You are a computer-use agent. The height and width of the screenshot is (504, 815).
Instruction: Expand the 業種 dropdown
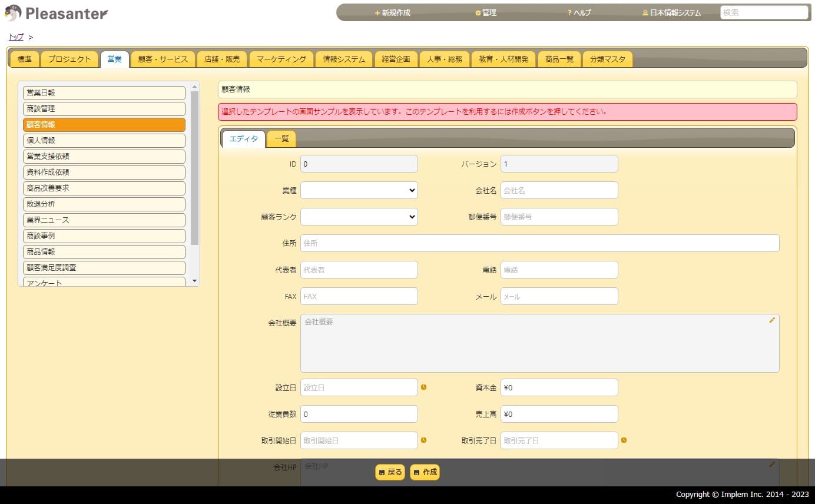click(359, 190)
